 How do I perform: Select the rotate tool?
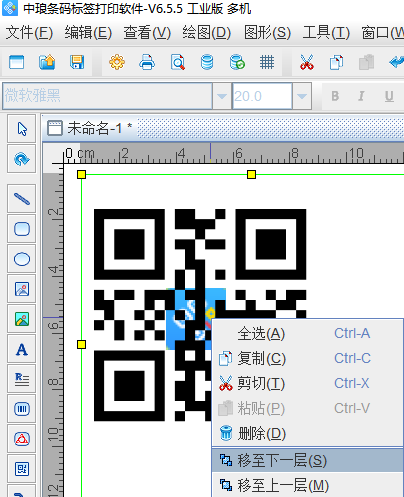click(22, 159)
